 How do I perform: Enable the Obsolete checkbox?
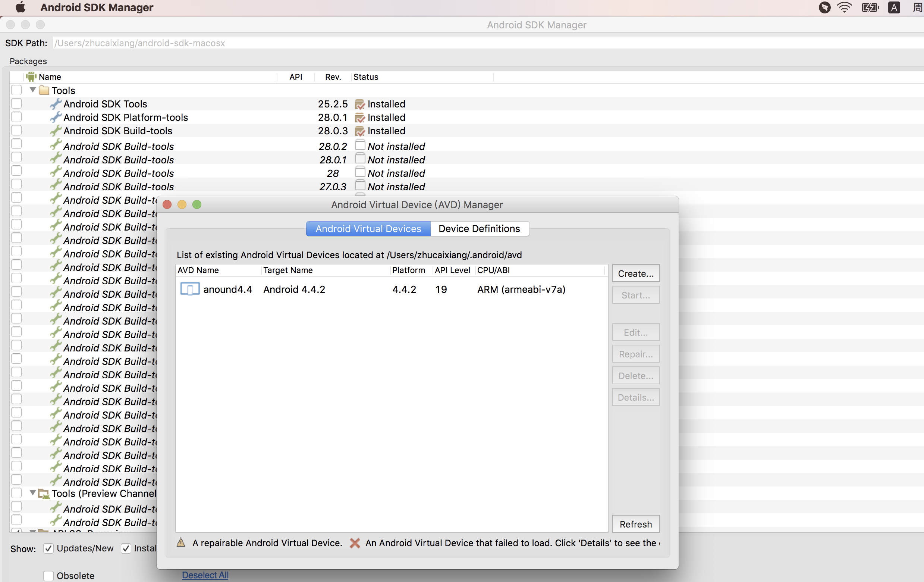click(48, 576)
